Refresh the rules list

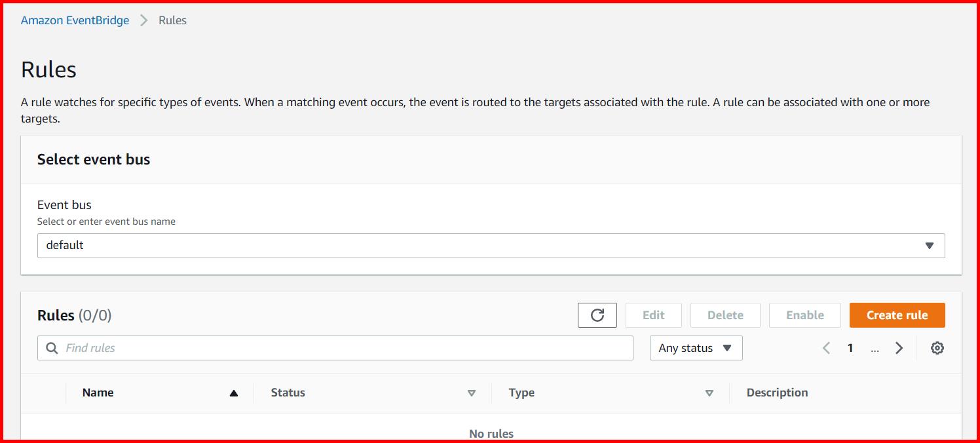click(597, 315)
